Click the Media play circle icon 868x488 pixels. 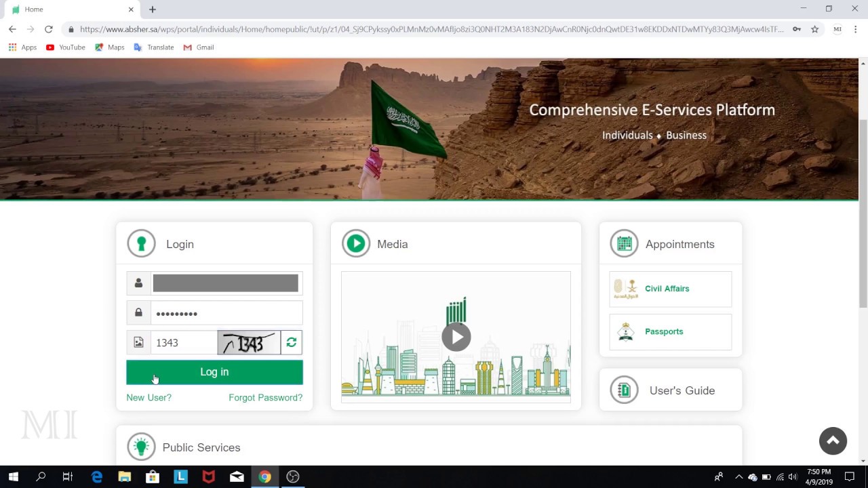[x=356, y=243]
